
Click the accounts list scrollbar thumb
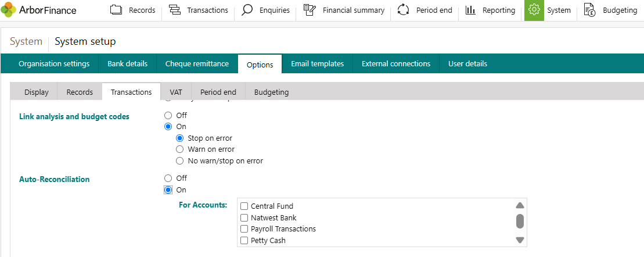[520, 221]
